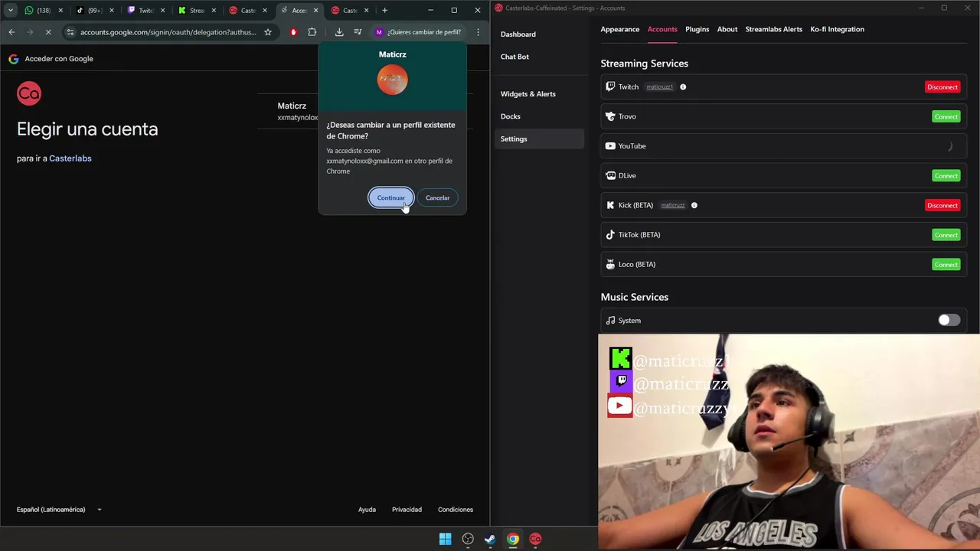Open Chrome tab search dropdown
This screenshot has height=551, width=980.
(10, 11)
